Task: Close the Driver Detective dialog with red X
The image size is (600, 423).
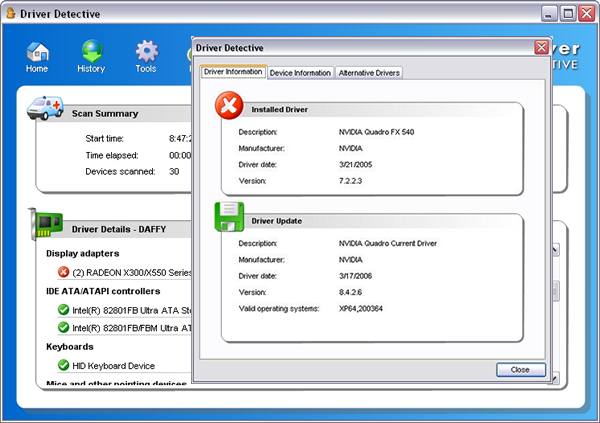Action: (541, 48)
